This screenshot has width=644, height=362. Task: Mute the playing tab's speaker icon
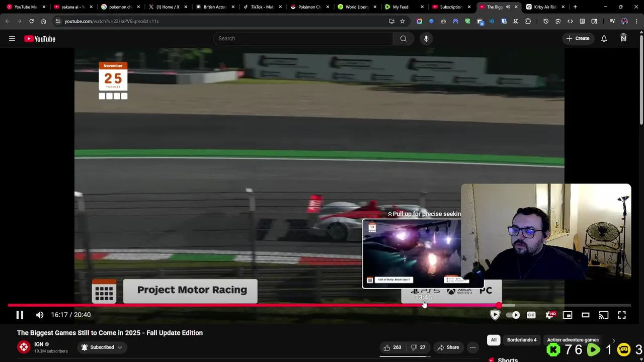[x=508, y=7]
